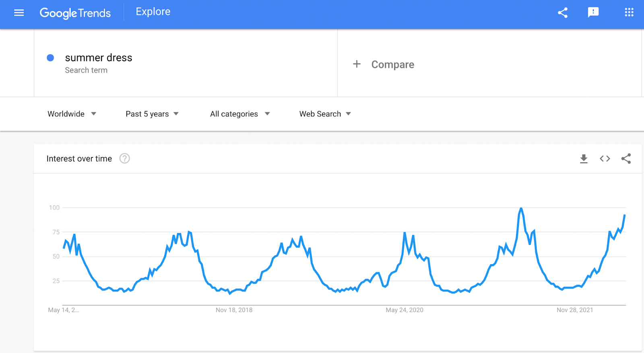644x353 pixels.
Task: Open the Google apps grid
Action: (629, 12)
